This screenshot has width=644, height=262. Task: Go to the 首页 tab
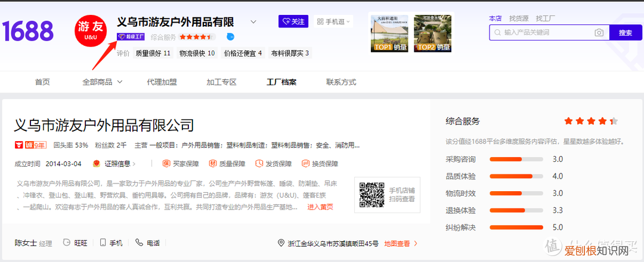click(43, 82)
